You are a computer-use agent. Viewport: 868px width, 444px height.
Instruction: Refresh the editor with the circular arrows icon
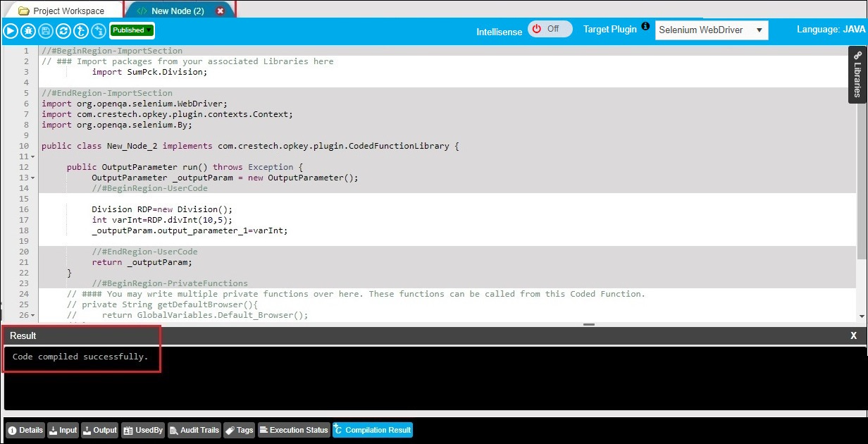[63, 30]
